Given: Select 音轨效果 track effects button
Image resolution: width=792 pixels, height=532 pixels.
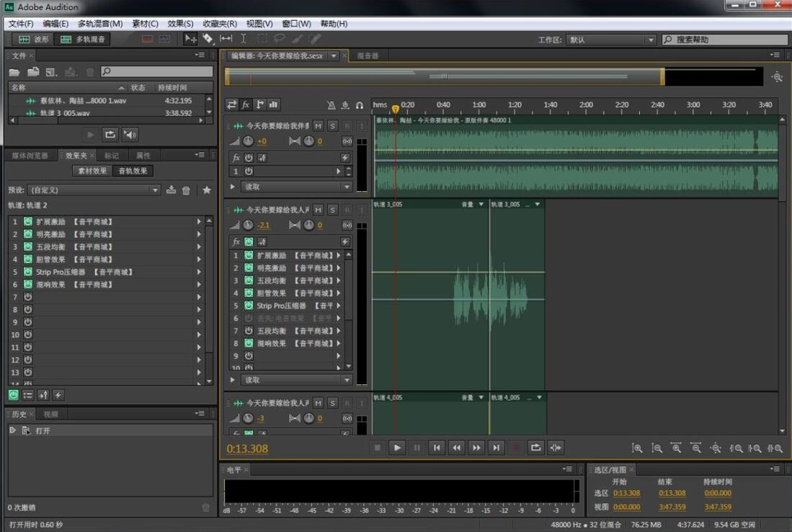Looking at the screenshot, I should 133,171.
